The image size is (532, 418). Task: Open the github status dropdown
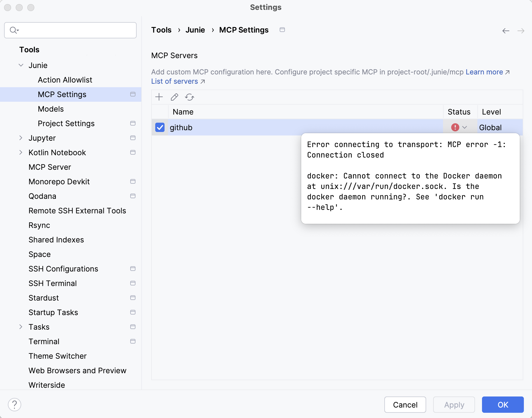(465, 127)
